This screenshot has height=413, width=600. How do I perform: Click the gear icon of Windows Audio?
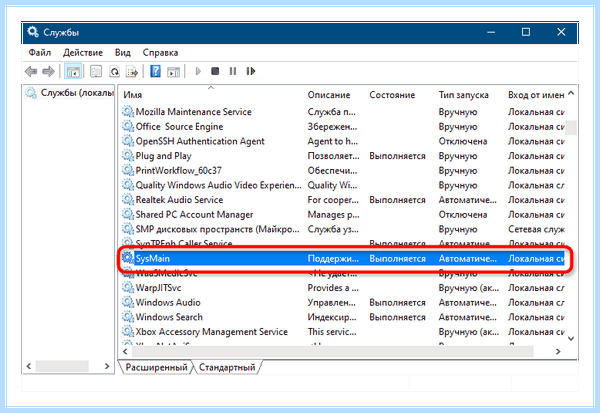[x=128, y=302]
